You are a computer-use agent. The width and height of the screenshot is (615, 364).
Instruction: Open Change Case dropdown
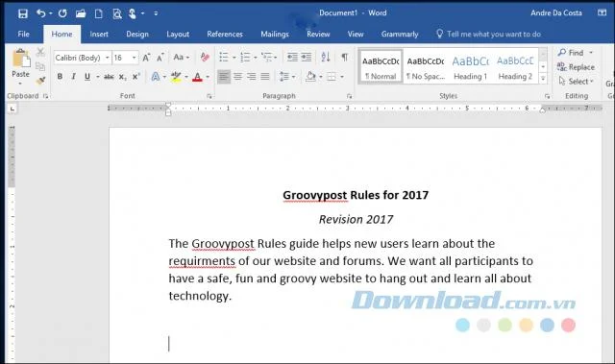[182, 58]
